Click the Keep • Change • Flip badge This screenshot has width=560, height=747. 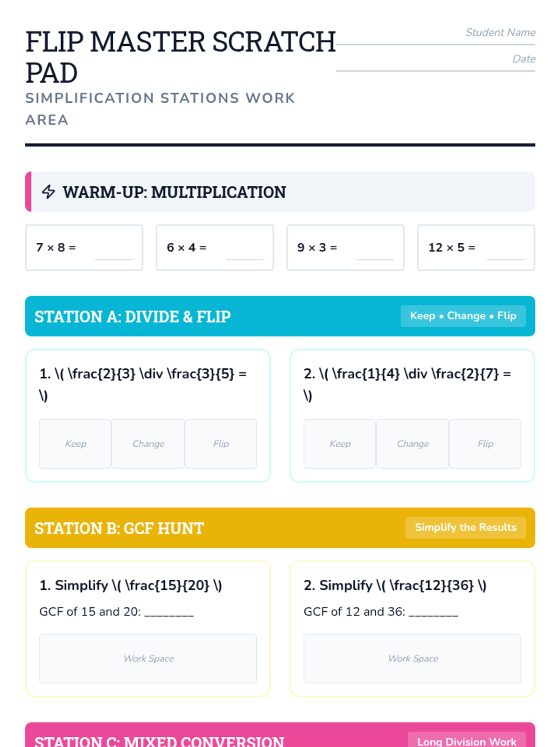[463, 316]
